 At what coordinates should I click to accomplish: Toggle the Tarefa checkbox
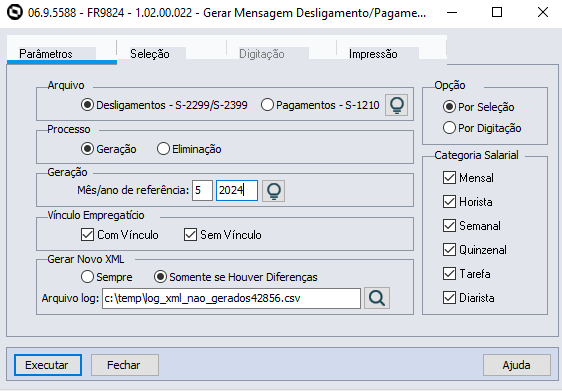coord(467,273)
